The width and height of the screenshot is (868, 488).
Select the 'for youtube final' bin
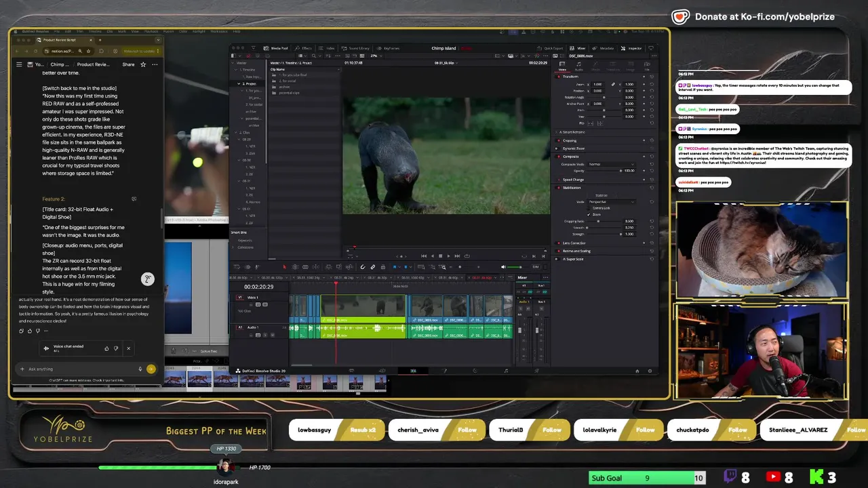292,75
